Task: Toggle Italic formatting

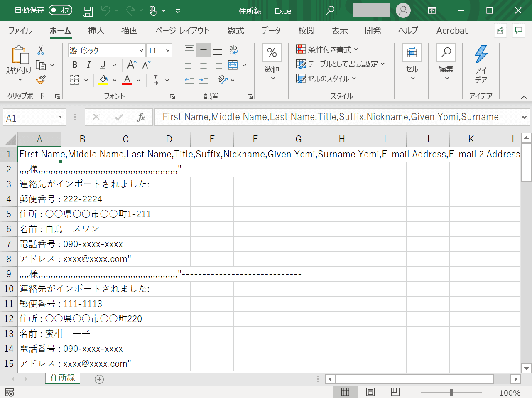Action: pos(89,65)
